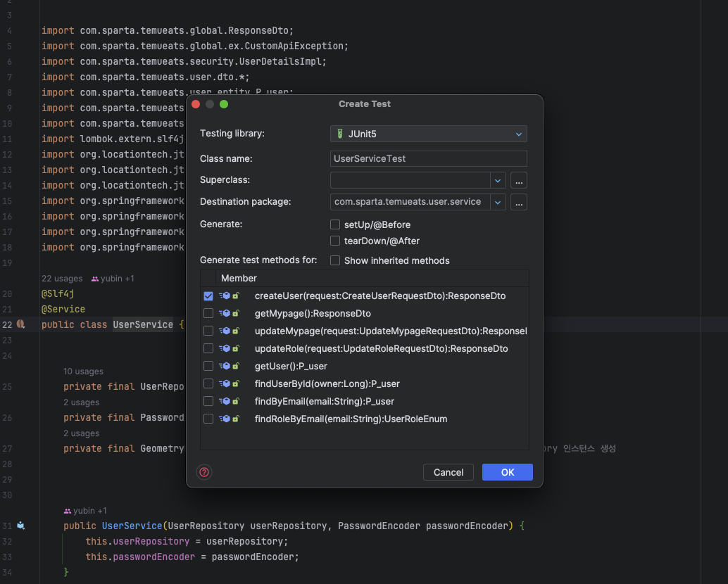Click the @Slf4j annotation in editor
Viewport: 728px width, 584px height.
[58, 293]
